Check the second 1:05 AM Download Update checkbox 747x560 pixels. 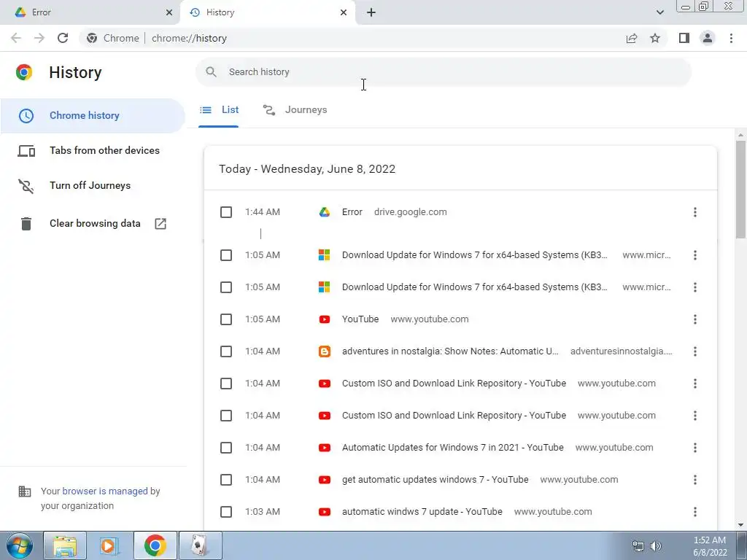coord(226,287)
